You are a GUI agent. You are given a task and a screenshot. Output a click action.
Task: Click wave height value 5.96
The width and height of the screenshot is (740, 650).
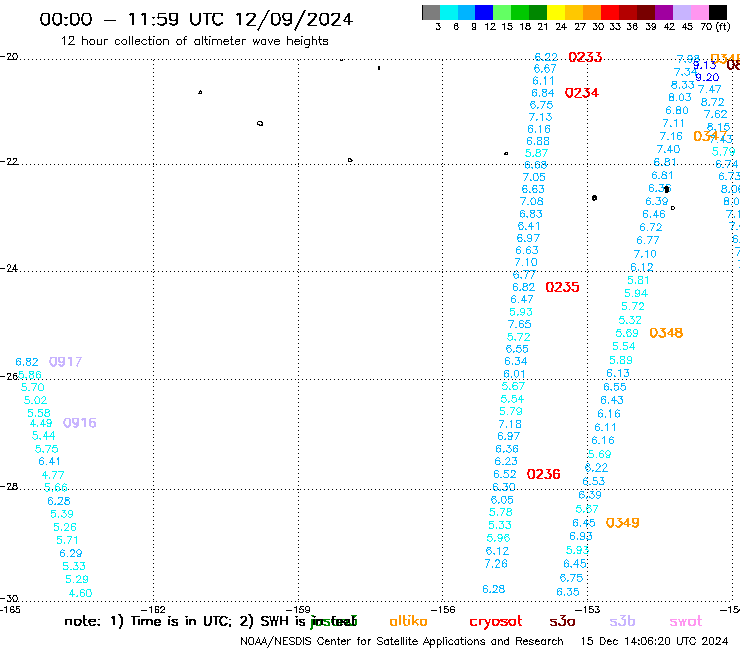click(x=498, y=538)
